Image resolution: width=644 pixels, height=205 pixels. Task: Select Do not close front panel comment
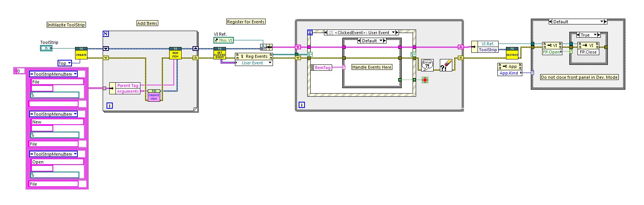(579, 77)
